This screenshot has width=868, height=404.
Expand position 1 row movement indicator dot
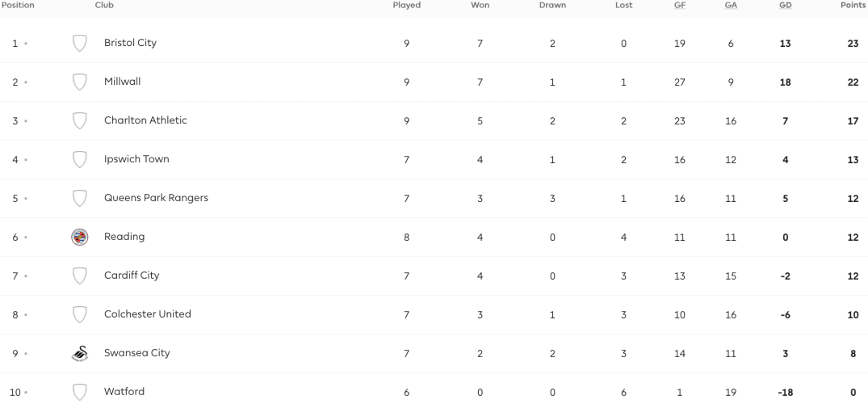(x=26, y=43)
